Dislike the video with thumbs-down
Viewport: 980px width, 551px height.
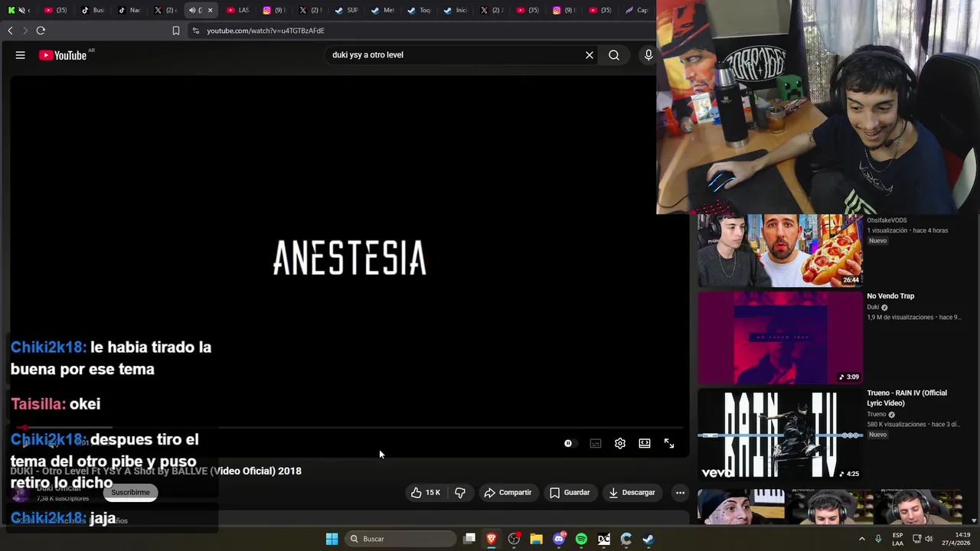[460, 493]
